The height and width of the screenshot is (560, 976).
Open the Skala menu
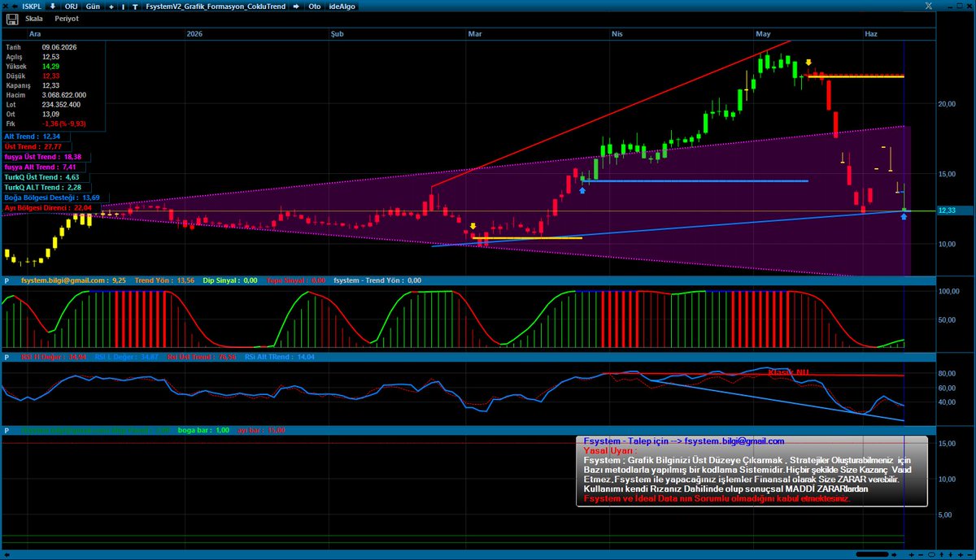pyautogui.click(x=34, y=19)
